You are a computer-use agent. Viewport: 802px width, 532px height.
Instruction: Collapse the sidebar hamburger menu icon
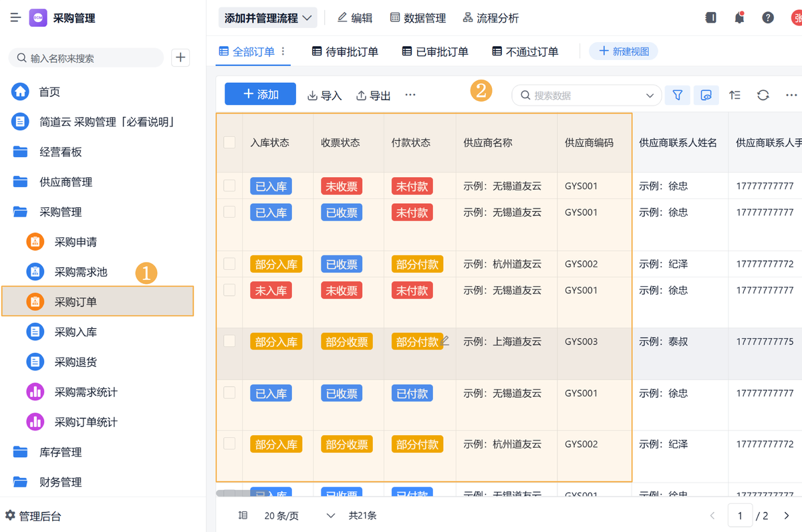(x=15, y=18)
